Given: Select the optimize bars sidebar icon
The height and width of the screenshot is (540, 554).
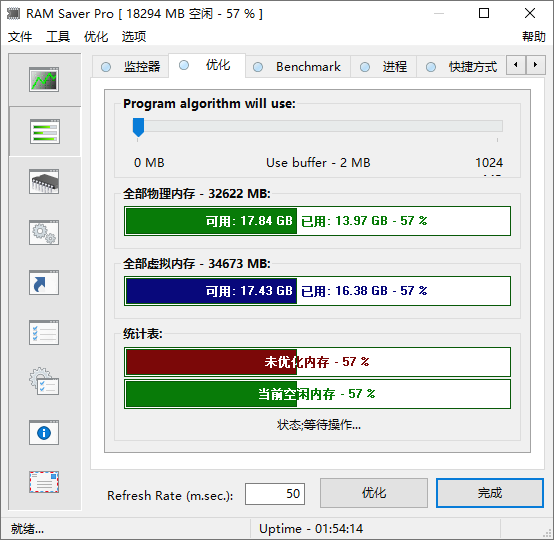Looking at the screenshot, I should click(x=45, y=131).
